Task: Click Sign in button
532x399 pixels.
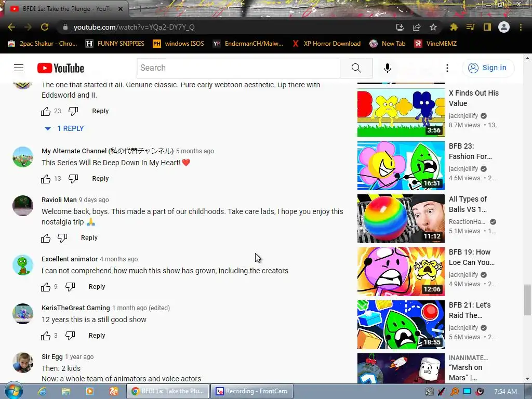Action: (488, 68)
